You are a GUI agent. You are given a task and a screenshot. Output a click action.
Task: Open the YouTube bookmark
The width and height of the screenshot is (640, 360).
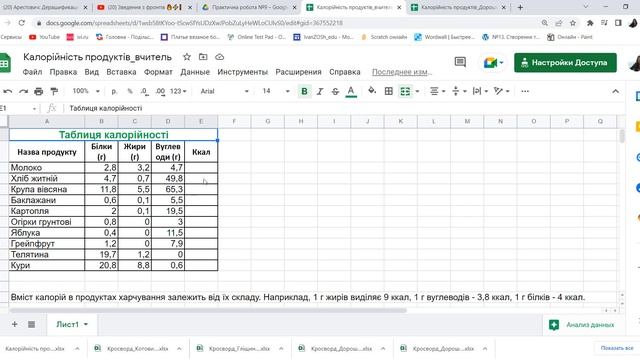pos(44,37)
